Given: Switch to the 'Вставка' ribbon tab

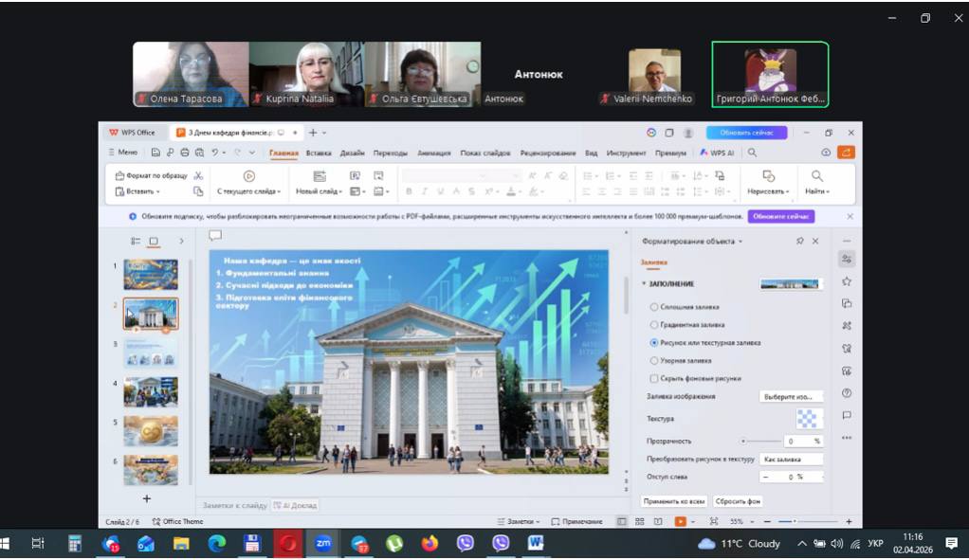Looking at the screenshot, I should point(319,153).
